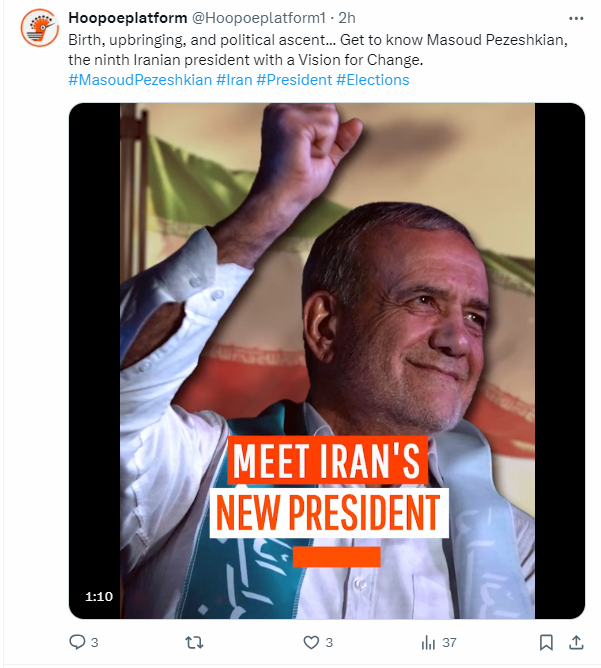The image size is (601, 668).
Task: Bookmark this tweet
Action: coord(546,642)
